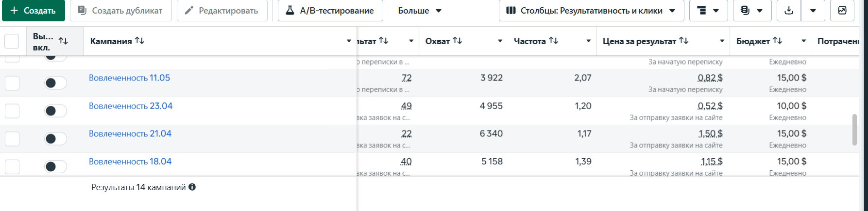Select all campaigns header checkbox
The height and width of the screenshot is (211, 868).
click(x=12, y=41)
